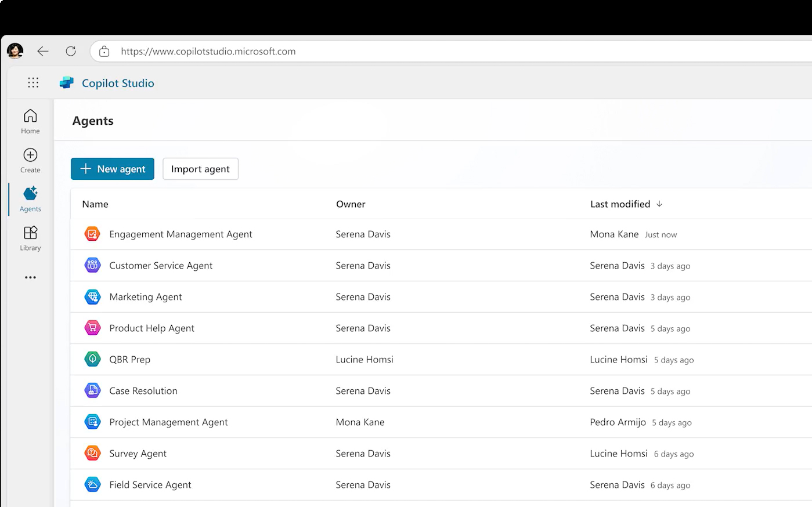Open Library in the left sidebar

pyautogui.click(x=30, y=238)
